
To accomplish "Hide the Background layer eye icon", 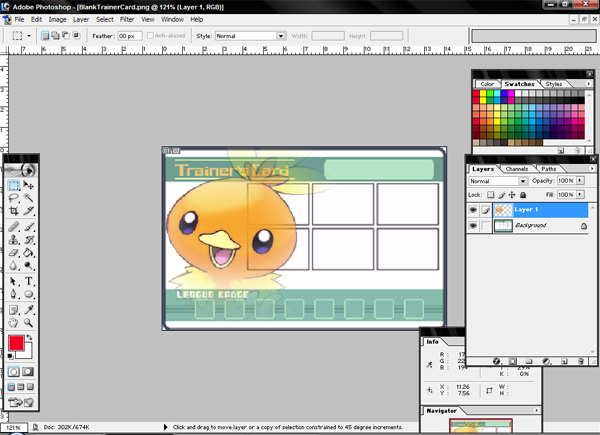I will click(473, 226).
